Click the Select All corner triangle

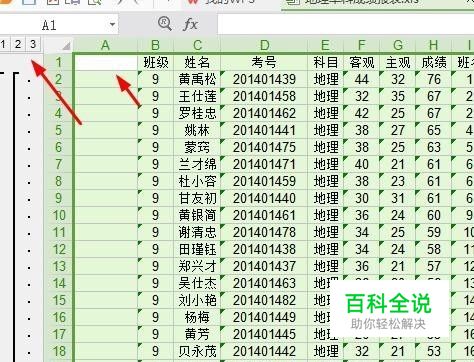[x=66, y=45]
